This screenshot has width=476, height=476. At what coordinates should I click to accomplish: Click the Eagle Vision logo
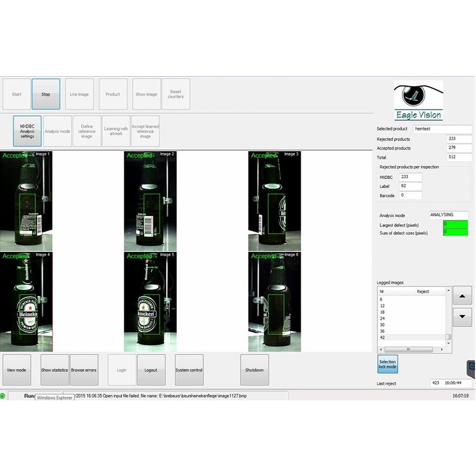tap(418, 100)
